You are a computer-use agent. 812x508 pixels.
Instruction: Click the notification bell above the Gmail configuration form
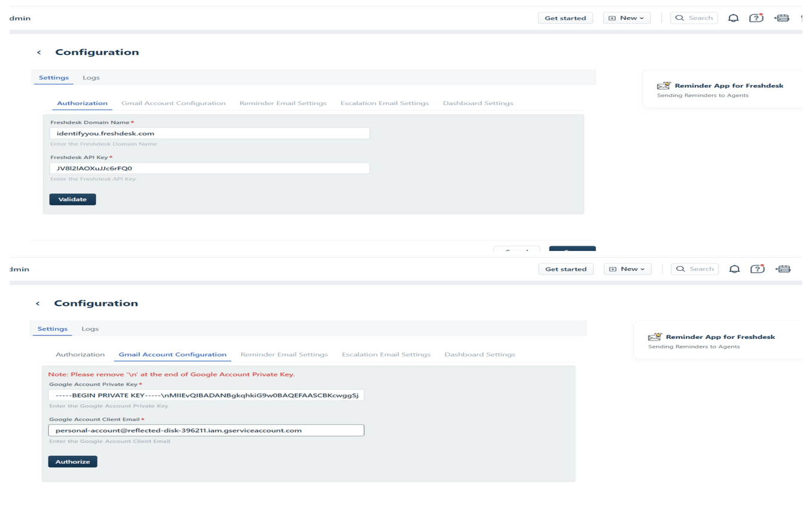coord(734,269)
